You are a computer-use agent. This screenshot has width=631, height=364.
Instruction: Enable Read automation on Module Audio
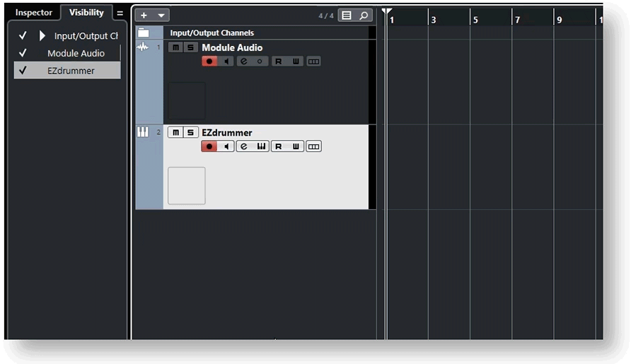(x=279, y=61)
